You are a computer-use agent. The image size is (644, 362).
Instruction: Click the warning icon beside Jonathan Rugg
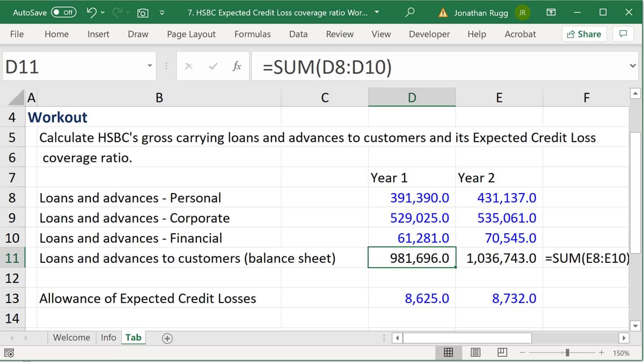coord(443,13)
